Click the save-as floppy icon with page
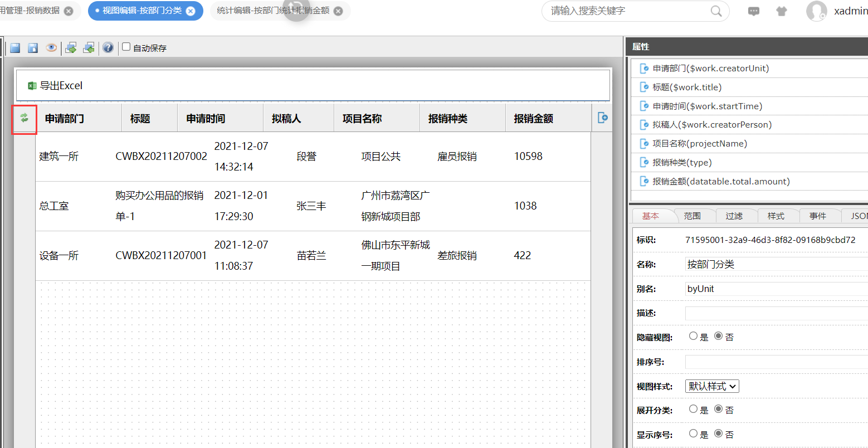The height and width of the screenshot is (448, 868). tap(33, 48)
